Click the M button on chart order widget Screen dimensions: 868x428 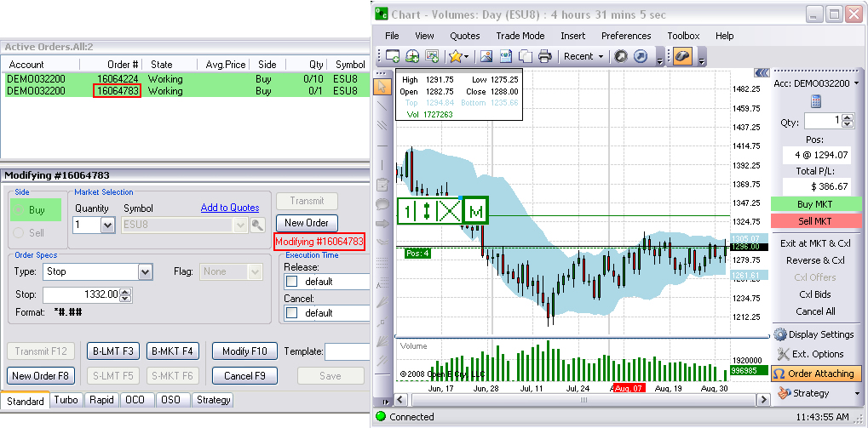pyautogui.click(x=476, y=210)
